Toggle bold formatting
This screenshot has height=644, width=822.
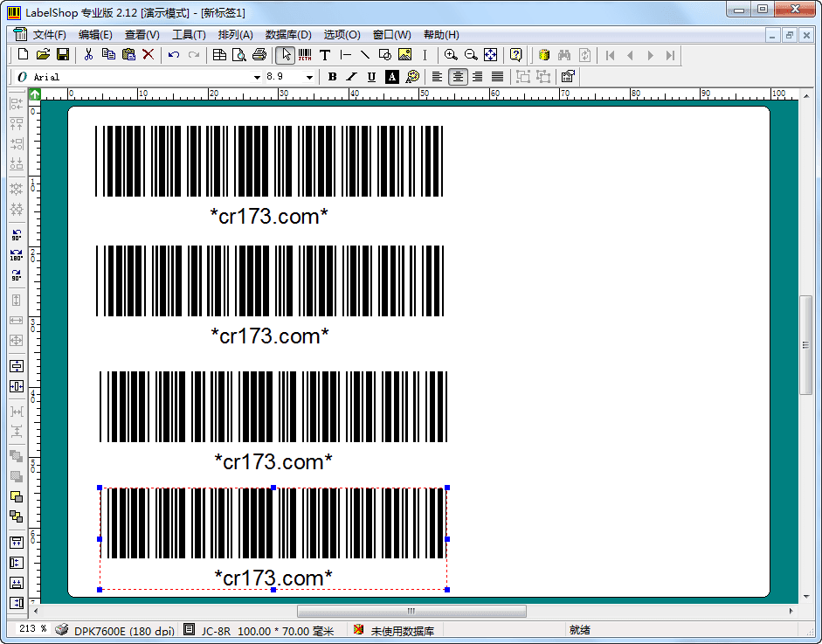coord(333,77)
